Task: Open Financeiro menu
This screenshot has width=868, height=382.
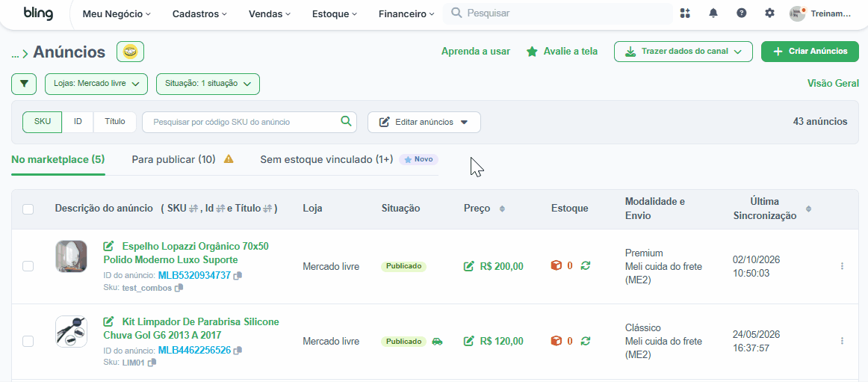Action: click(x=407, y=14)
